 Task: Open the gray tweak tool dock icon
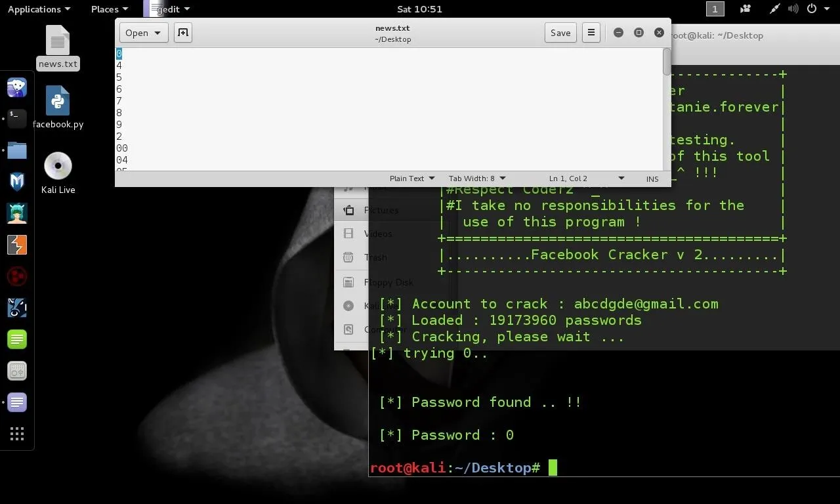(x=17, y=371)
